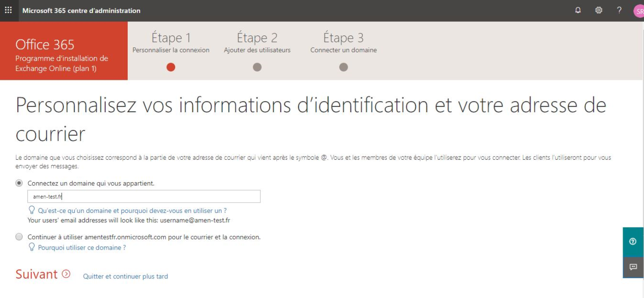Click "Quitter et continuer plus tard" link
The image size is (644, 298).
[x=126, y=276]
